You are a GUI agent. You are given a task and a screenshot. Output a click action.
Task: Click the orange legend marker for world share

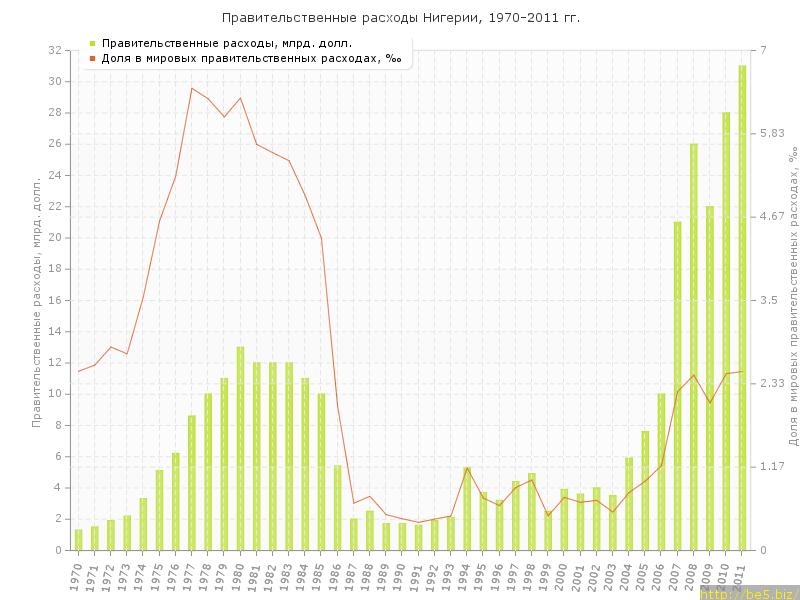pyautogui.click(x=92, y=58)
